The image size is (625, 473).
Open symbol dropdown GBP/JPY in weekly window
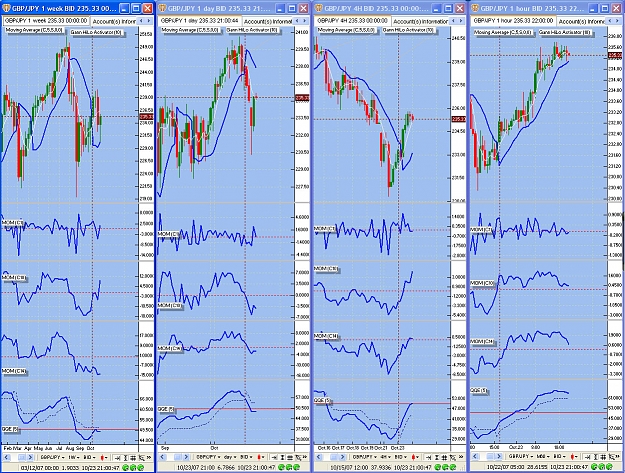(x=52, y=457)
